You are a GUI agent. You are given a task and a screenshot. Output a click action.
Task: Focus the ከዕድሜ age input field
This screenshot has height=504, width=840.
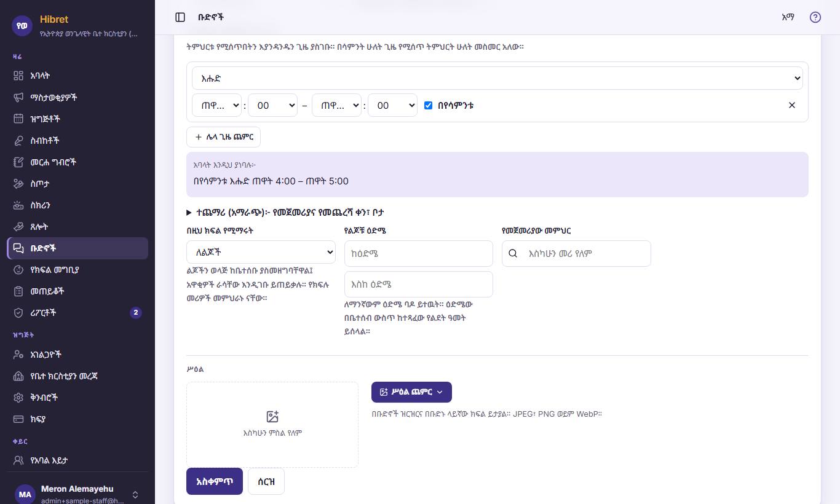(419, 253)
